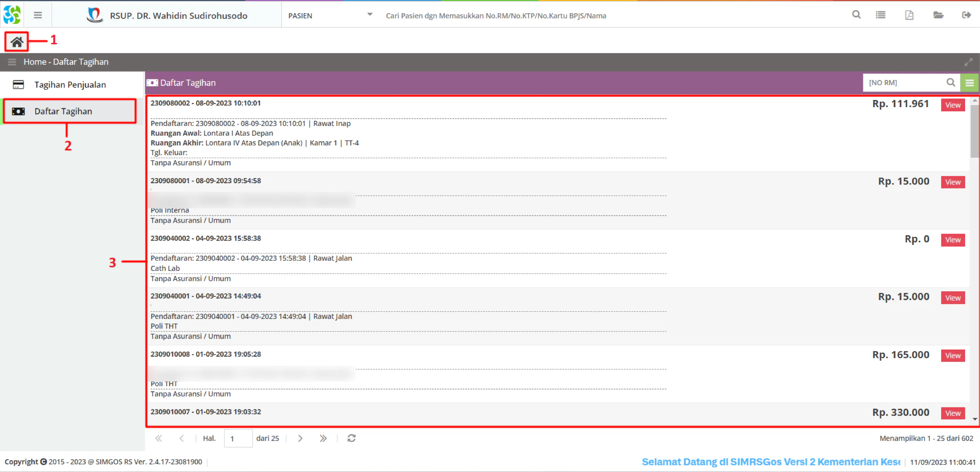Click the green menu button in Daftar Tagihan
Image resolution: width=980 pixels, height=472 pixels.
pos(969,83)
